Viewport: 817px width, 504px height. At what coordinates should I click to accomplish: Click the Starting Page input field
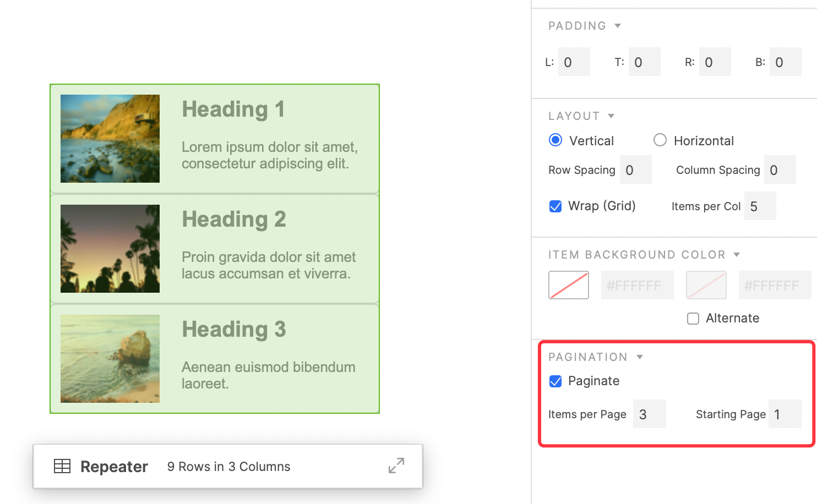[785, 414]
